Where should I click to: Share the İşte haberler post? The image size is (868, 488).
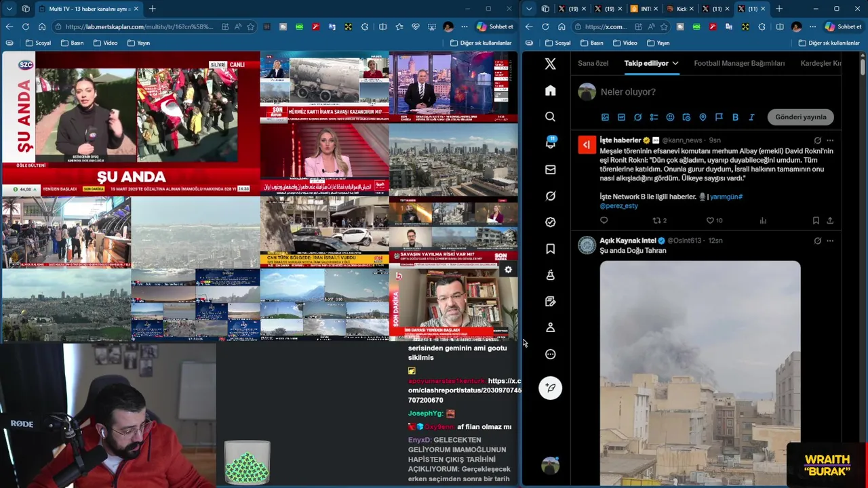[x=830, y=220]
